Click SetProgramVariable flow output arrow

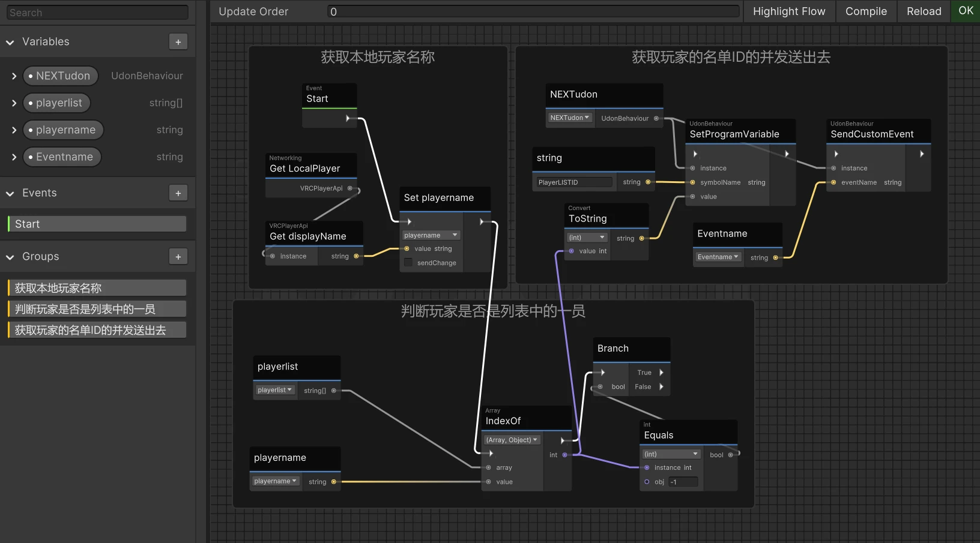pyautogui.click(x=787, y=154)
